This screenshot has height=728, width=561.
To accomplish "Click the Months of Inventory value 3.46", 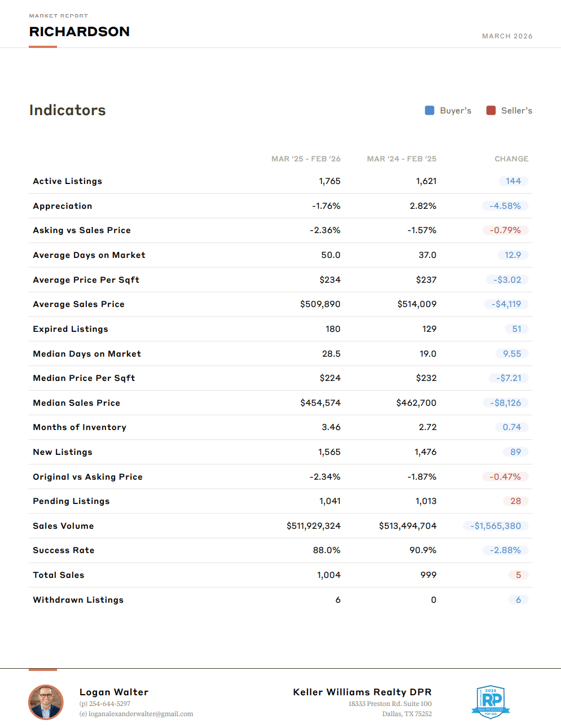I will click(331, 427).
